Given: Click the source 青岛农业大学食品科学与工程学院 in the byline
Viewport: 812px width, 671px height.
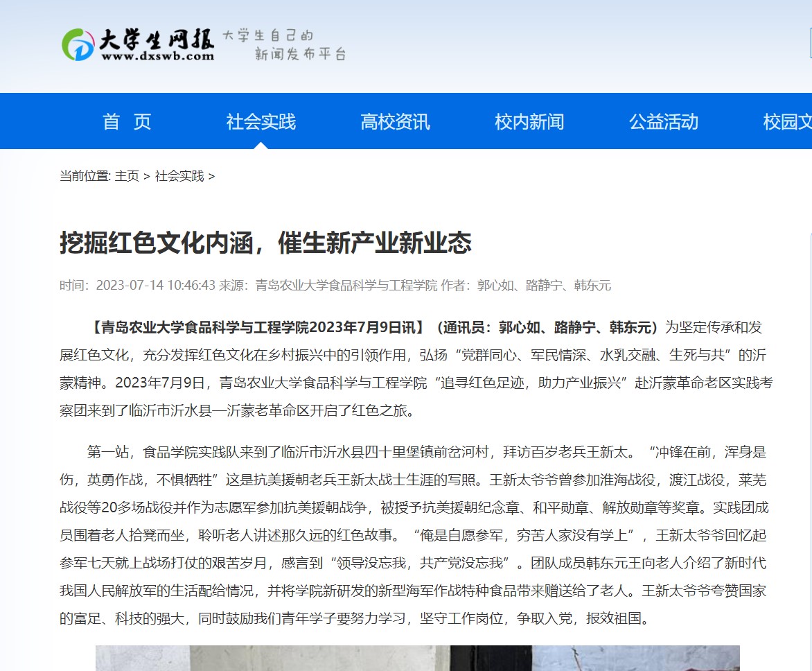Looking at the screenshot, I should click(x=346, y=286).
